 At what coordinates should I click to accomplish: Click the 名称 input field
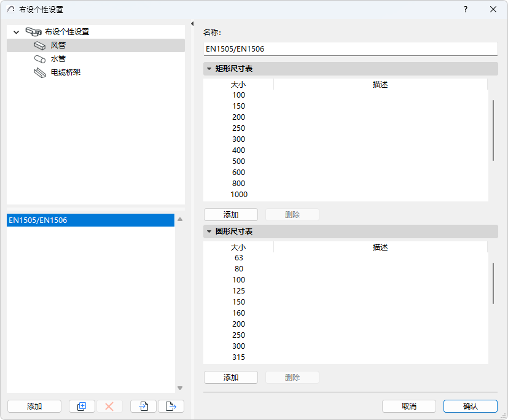pos(351,49)
